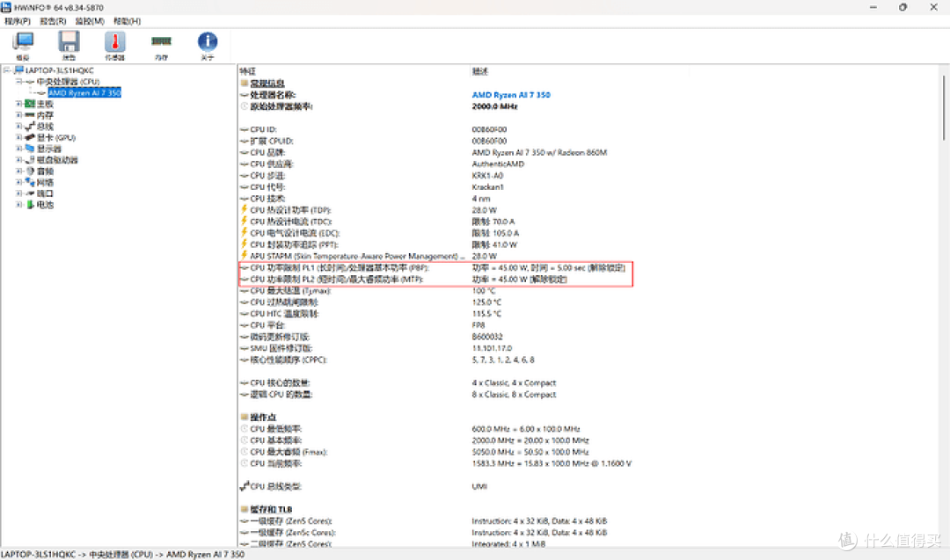Image resolution: width=950 pixels, height=560 pixels.
Task: Click the graphics card icon next to 显卡 (GPU)
Action: pyautogui.click(x=30, y=137)
